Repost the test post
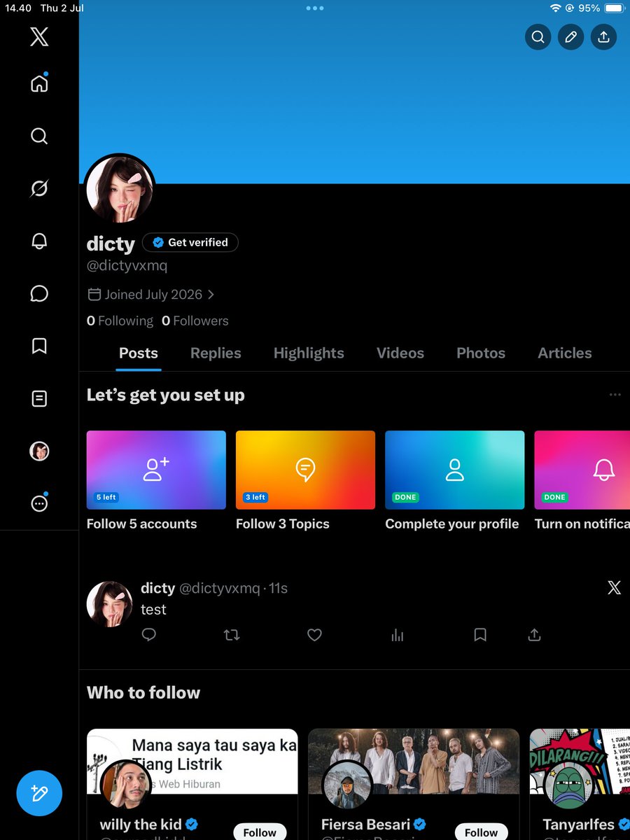The height and width of the screenshot is (840, 630). point(232,635)
